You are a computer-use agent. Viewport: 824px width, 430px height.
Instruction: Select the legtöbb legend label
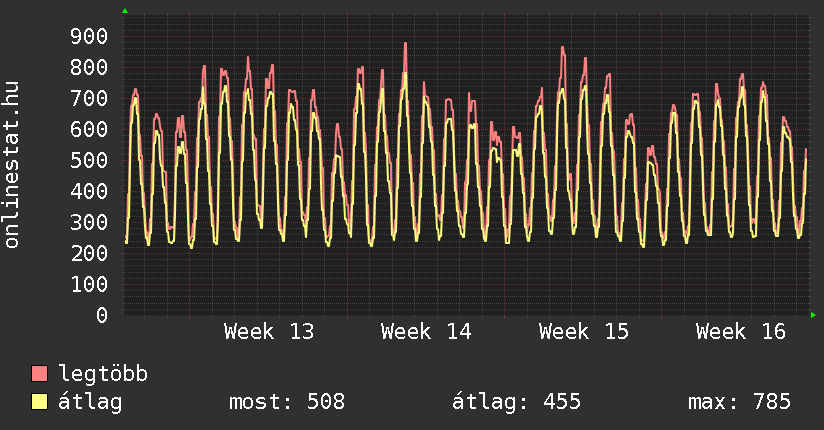coord(103,374)
